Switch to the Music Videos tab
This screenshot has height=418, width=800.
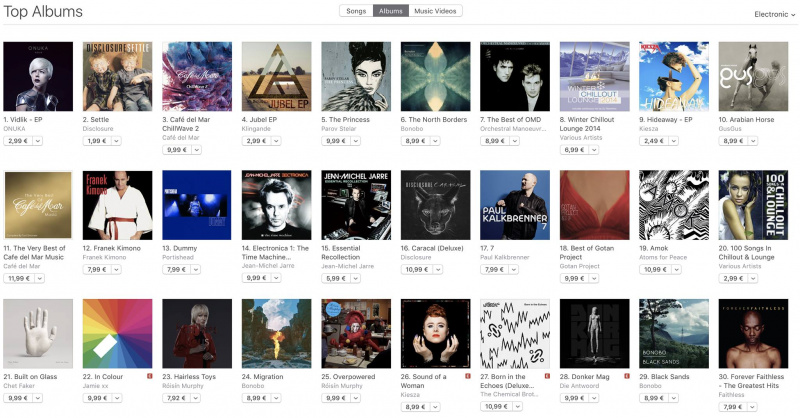click(x=435, y=11)
